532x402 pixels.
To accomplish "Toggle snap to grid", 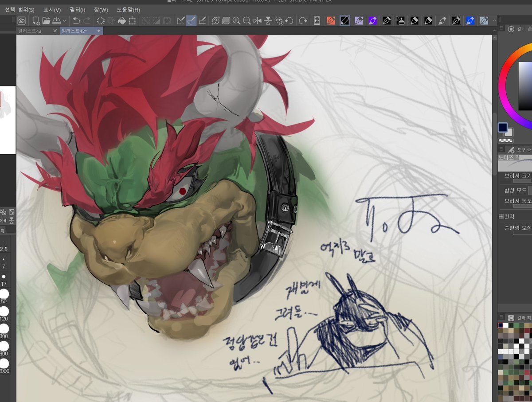I will (202, 20).
